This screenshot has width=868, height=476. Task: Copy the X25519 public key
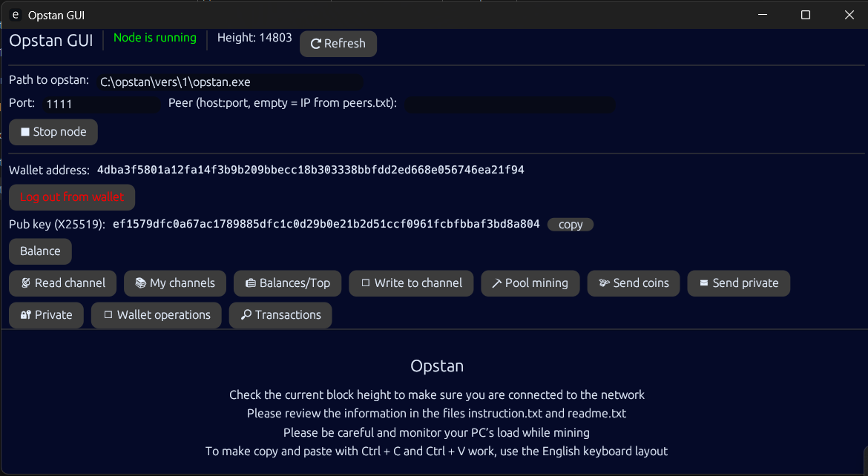[570, 225]
